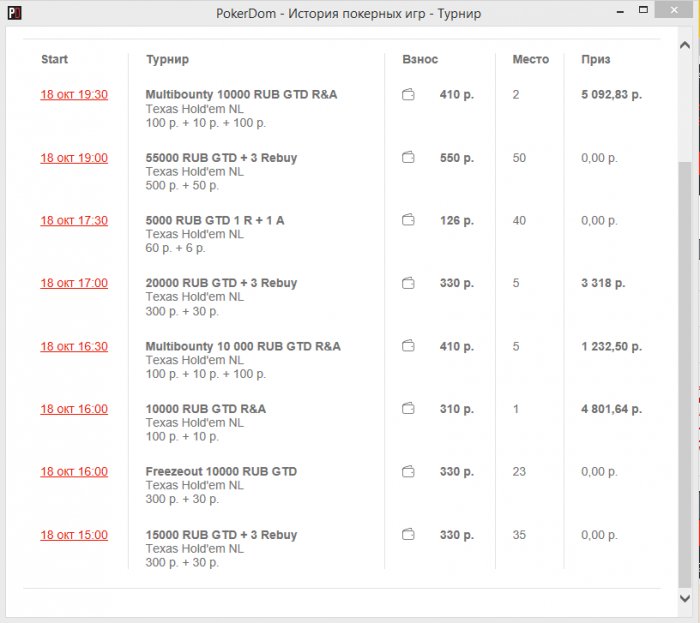The image size is (700, 623).
Task: Click wallet icon in the Freezeout 10000 RUB GTD row
Action: coord(408,472)
